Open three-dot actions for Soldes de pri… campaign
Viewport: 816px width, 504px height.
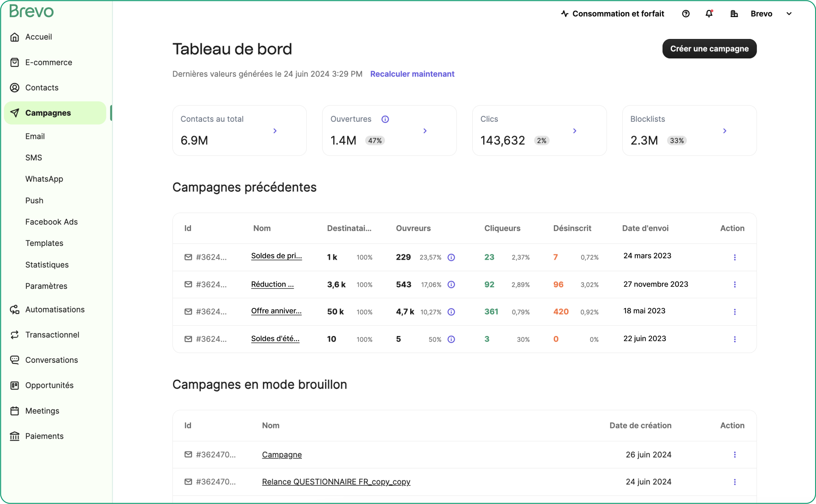point(734,257)
